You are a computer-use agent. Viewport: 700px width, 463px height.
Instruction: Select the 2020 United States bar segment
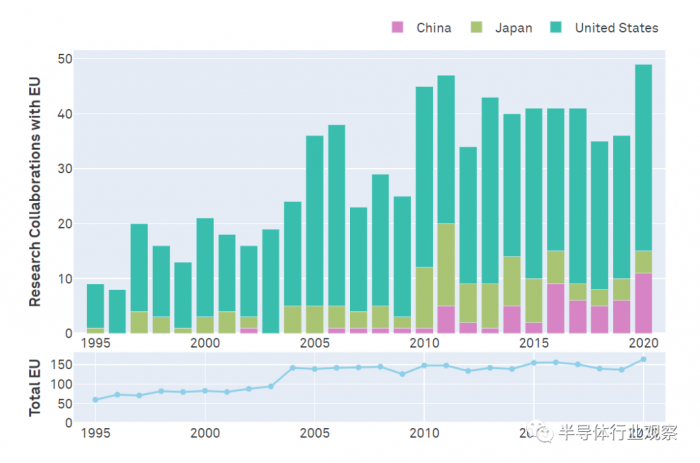click(643, 157)
